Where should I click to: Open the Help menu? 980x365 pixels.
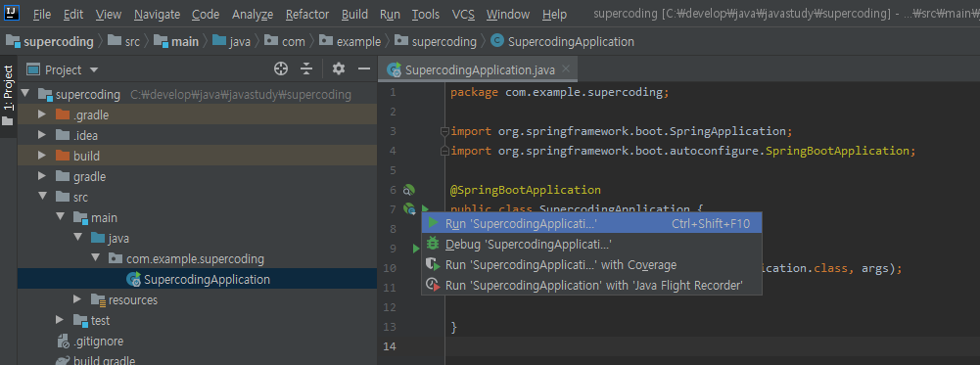(554, 14)
